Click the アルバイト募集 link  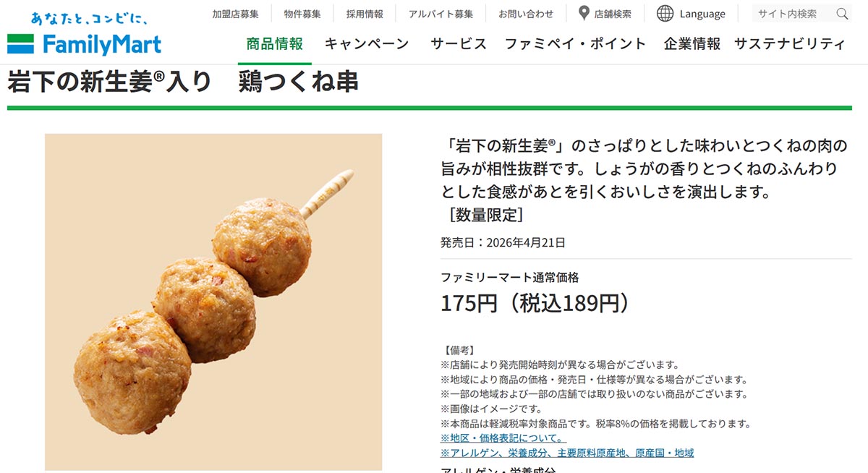coord(441,14)
